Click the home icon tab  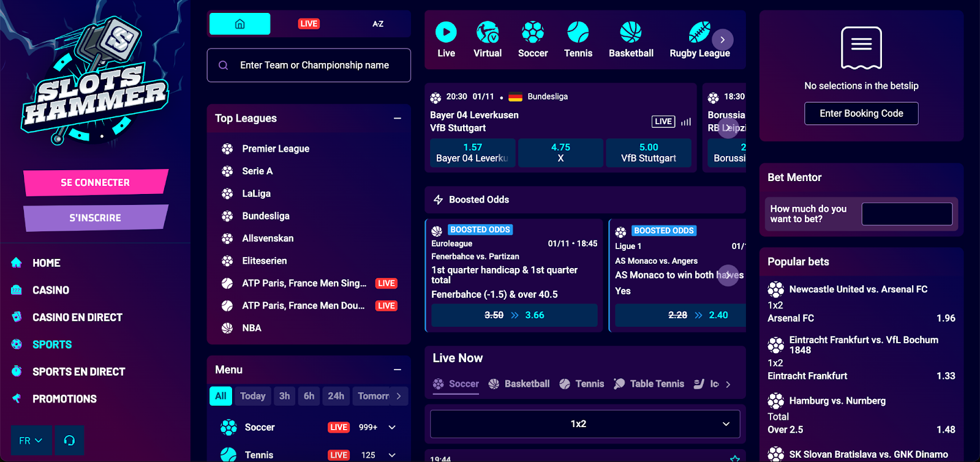pos(240,24)
